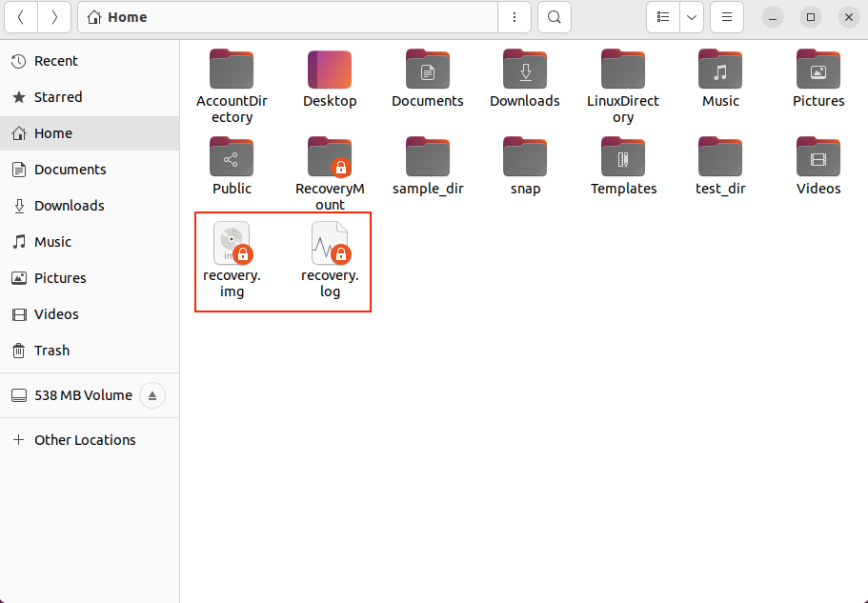Select the sample_dir folder icon
This screenshot has width=868, height=603.
pos(428,156)
